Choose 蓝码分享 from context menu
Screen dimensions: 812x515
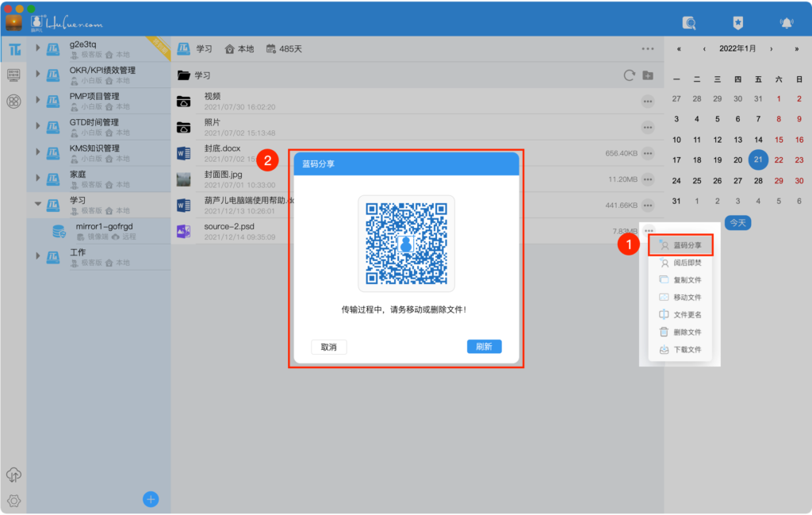point(680,245)
